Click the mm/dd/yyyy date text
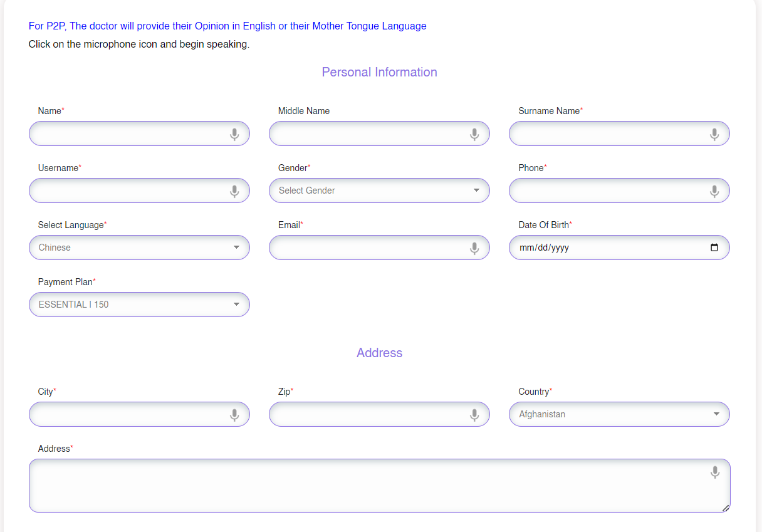The height and width of the screenshot is (532, 762). (x=544, y=248)
